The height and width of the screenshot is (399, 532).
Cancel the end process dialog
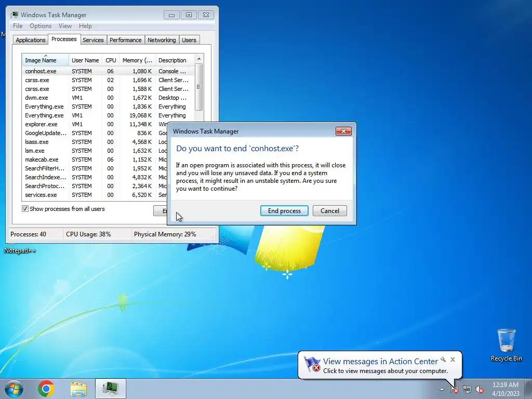[x=330, y=211]
